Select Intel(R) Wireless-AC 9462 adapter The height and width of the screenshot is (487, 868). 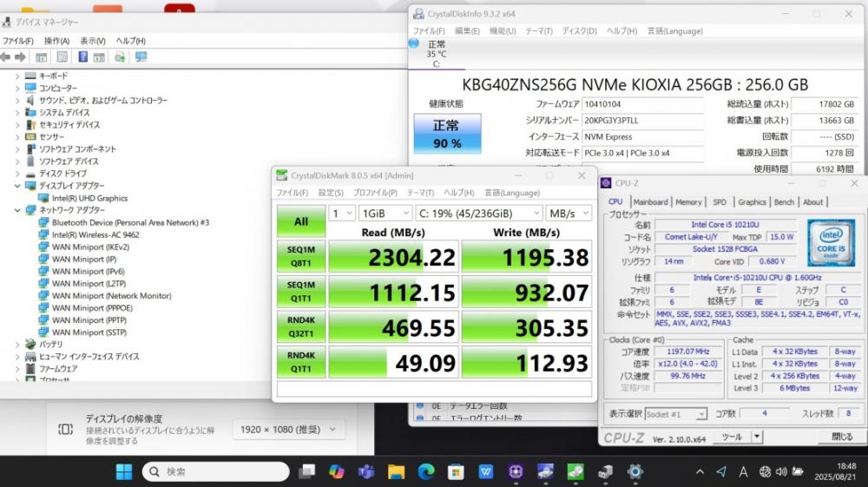pyautogui.click(x=95, y=234)
